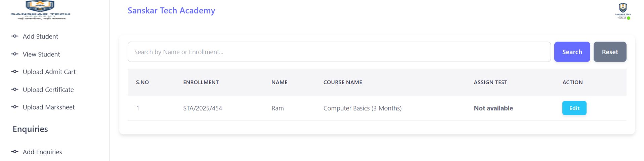The image size is (644, 161).
Task: Click the Sanskar Tech Academy sidebar logo
Action: coord(40,10)
